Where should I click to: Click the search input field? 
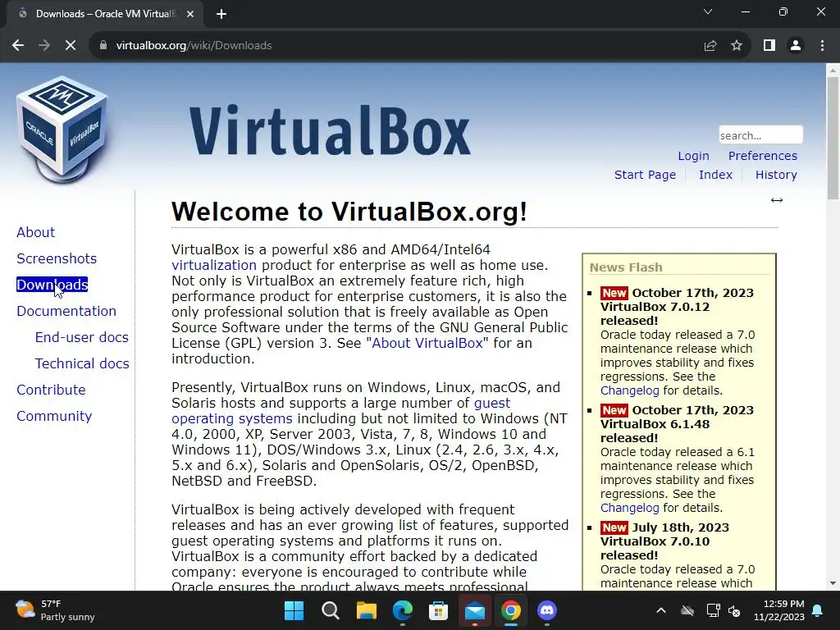[760, 135]
